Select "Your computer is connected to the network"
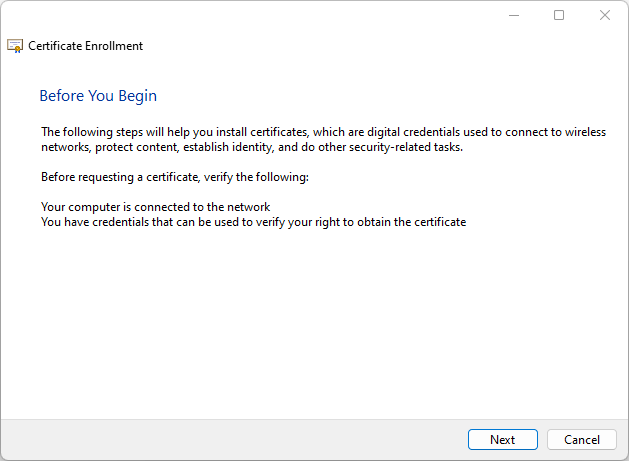This screenshot has width=629, height=461. (x=155, y=207)
